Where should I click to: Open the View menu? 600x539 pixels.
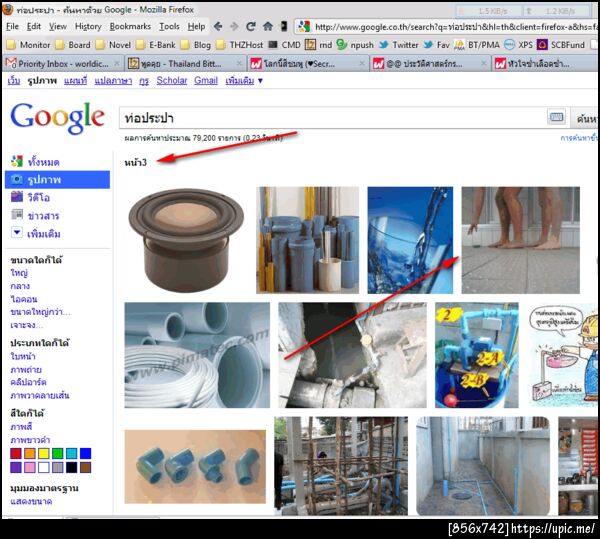[x=58, y=26]
